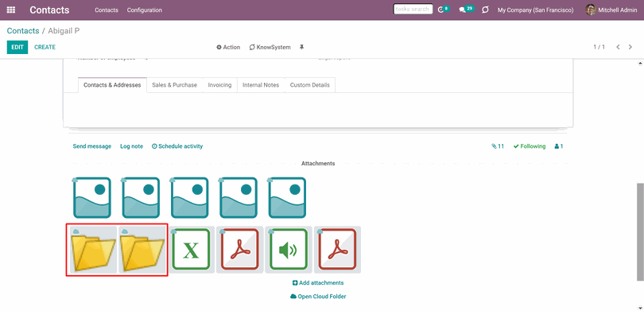
Task: Open the apps grid menu icon
Action: click(x=11, y=10)
